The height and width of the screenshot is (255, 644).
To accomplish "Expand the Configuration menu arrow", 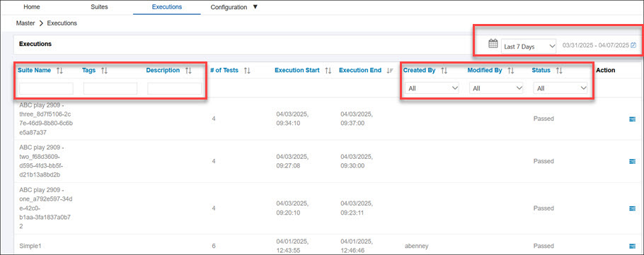I will tap(255, 7).
